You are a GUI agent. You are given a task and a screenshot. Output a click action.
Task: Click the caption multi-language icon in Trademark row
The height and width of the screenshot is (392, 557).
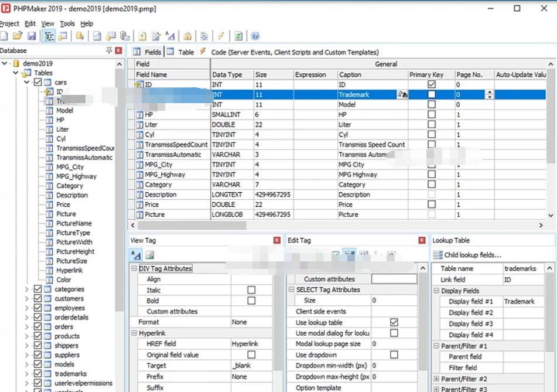coord(402,94)
